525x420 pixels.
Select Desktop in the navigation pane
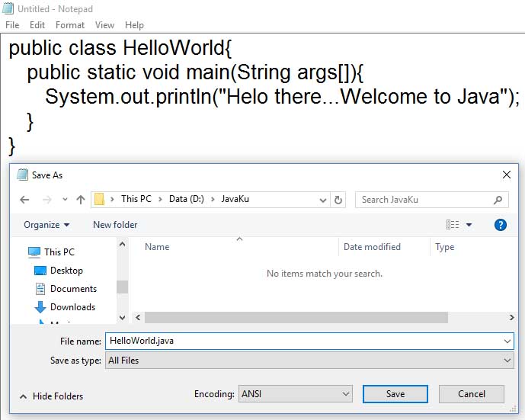click(59, 271)
